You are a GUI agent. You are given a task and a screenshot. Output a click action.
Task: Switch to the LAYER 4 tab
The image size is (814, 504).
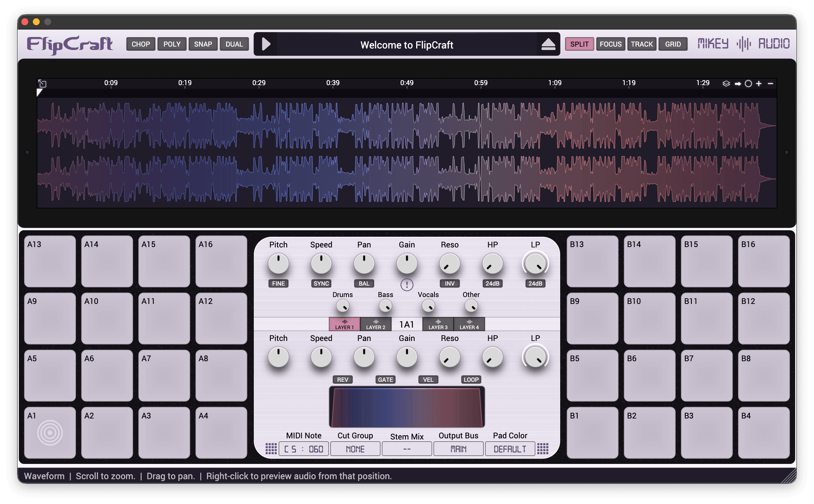coord(469,324)
